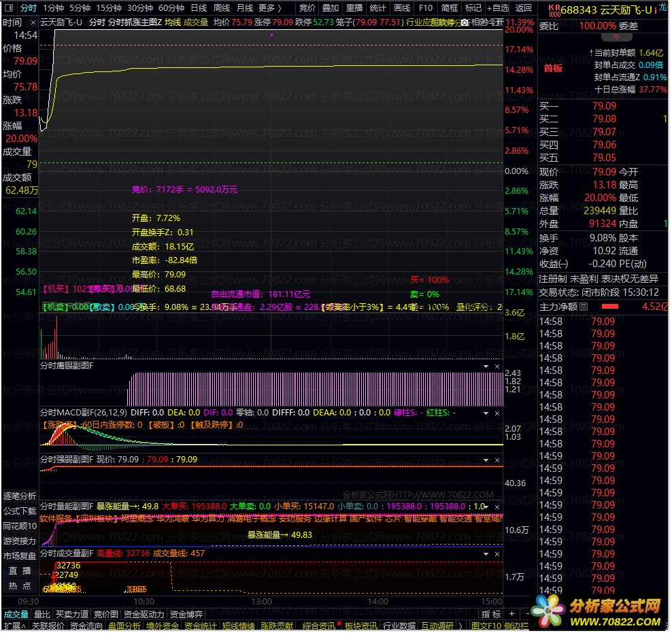The height and width of the screenshot is (633, 672).
Task: Select the 分时 period tab
Action: [x=29, y=7]
